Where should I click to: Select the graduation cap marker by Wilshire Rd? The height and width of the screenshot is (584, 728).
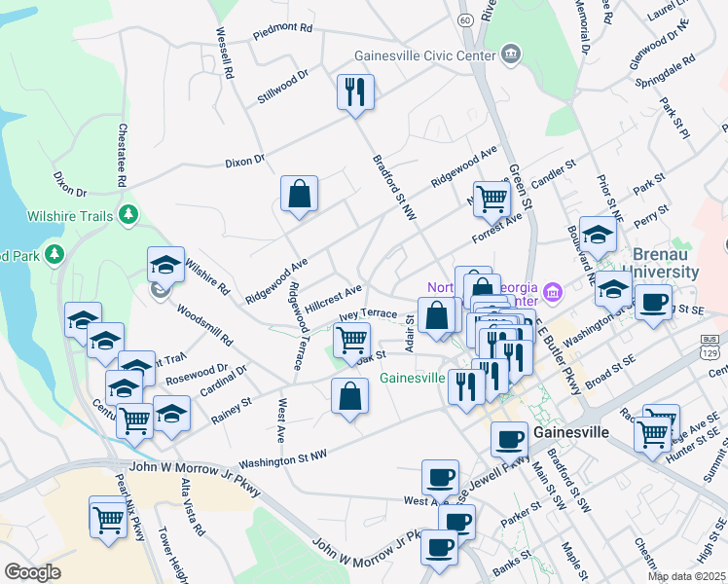click(x=165, y=265)
